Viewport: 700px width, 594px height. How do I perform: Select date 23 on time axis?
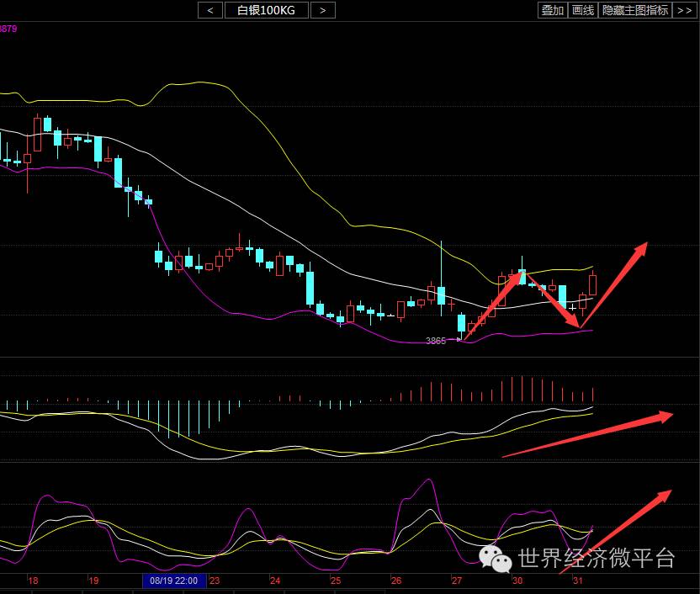[x=215, y=581]
